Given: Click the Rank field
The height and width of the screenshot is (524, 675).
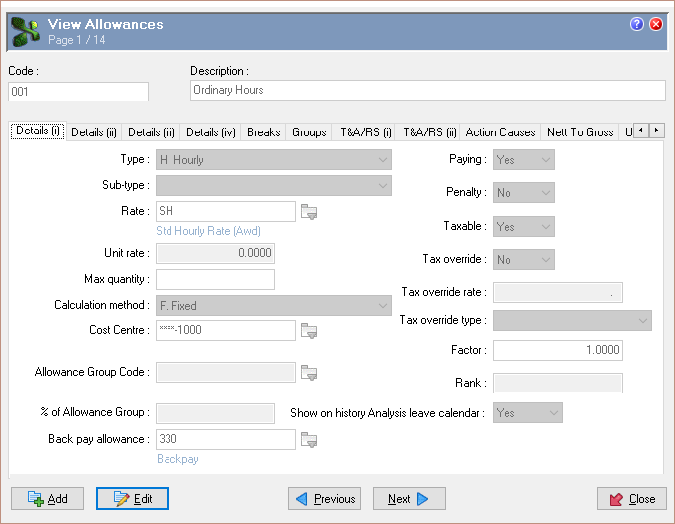Looking at the screenshot, I should 558,383.
